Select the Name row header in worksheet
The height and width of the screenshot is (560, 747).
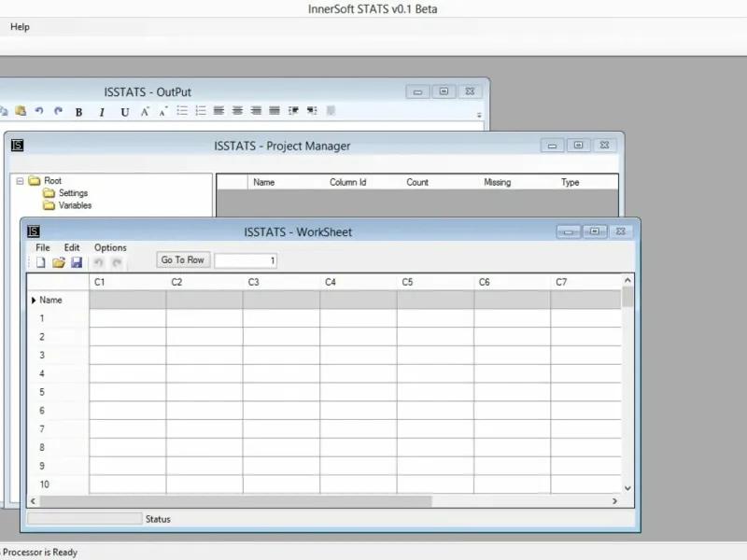coord(58,300)
